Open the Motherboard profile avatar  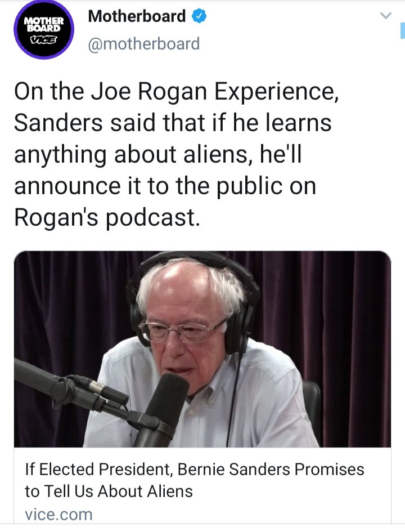[x=44, y=29]
